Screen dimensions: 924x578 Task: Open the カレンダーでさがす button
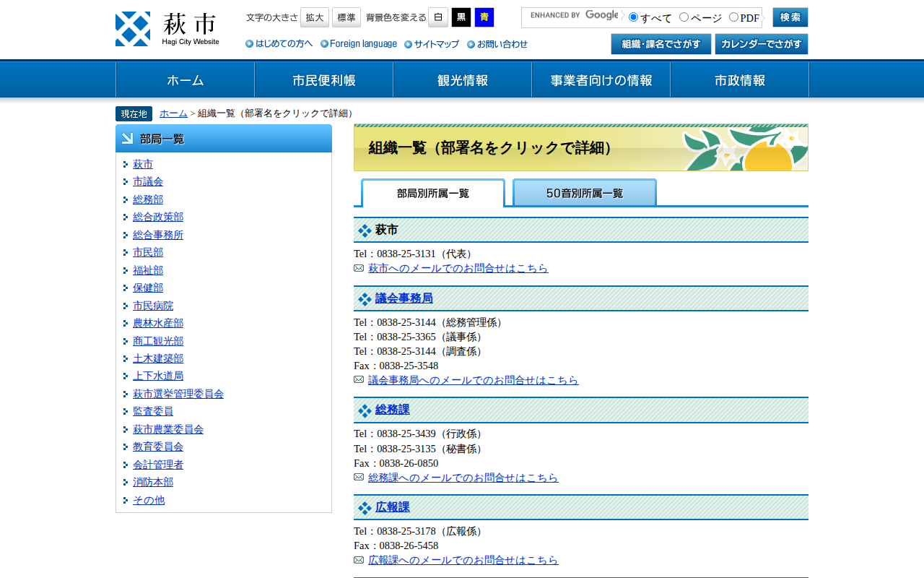point(761,44)
